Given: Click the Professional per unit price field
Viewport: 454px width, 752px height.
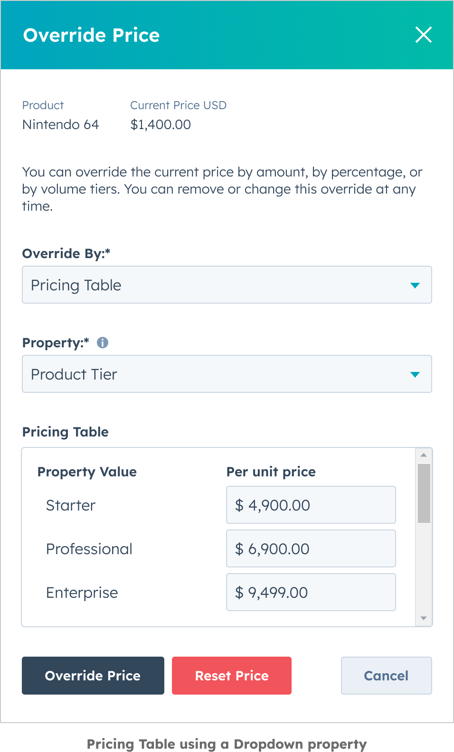Looking at the screenshot, I should pos(311,549).
